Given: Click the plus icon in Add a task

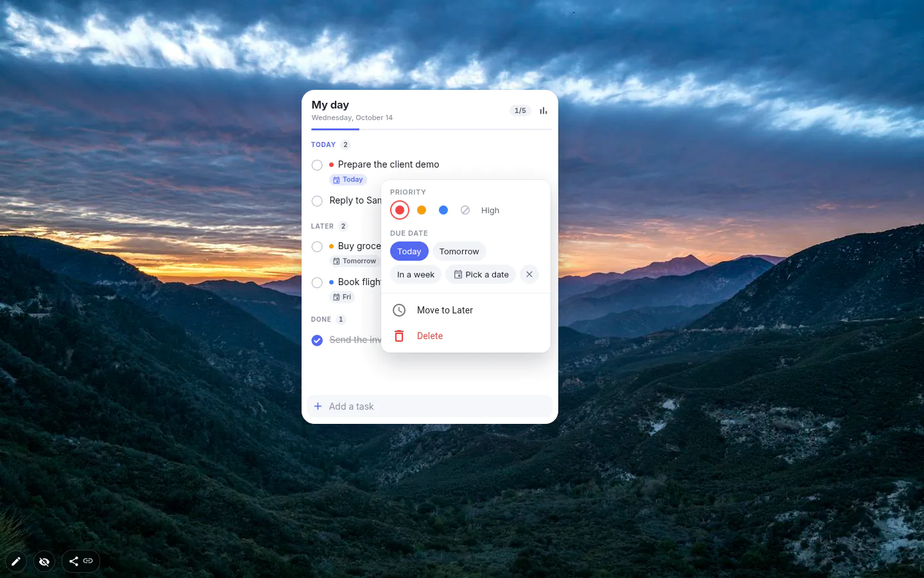Looking at the screenshot, I should click(x=318, y=407).
